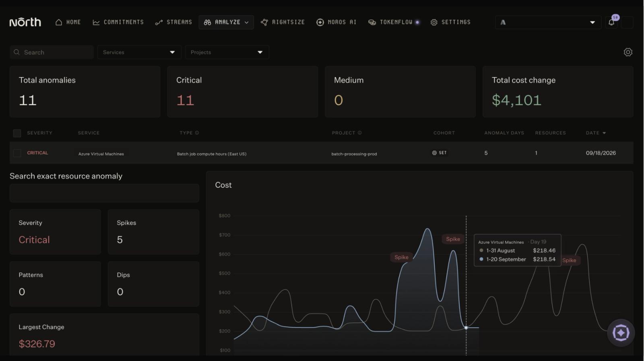Click the Spikes count card showing 5
The image size is (644, 361).
[x=153, y=232]
